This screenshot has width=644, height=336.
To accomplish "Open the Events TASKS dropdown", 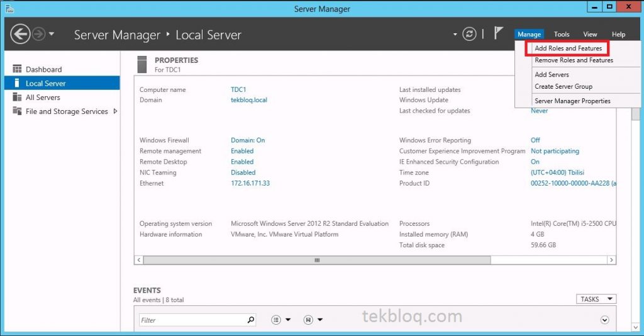I will click(x=596, y=299).
